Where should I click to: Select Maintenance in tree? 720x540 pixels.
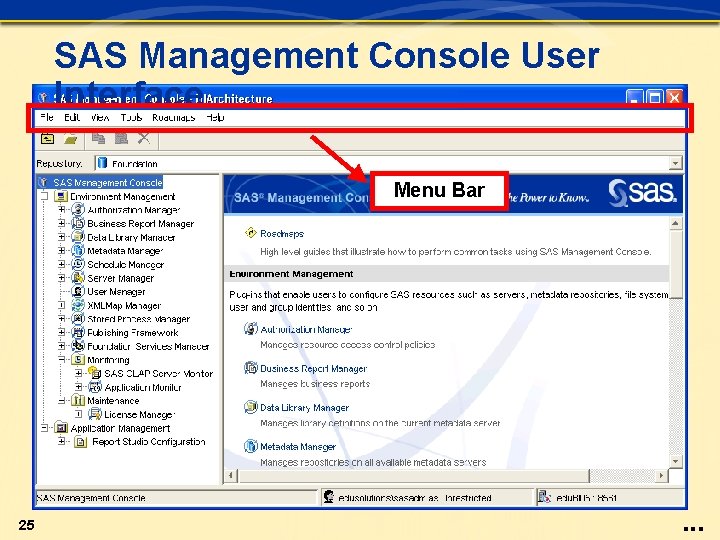coord(113,400)
